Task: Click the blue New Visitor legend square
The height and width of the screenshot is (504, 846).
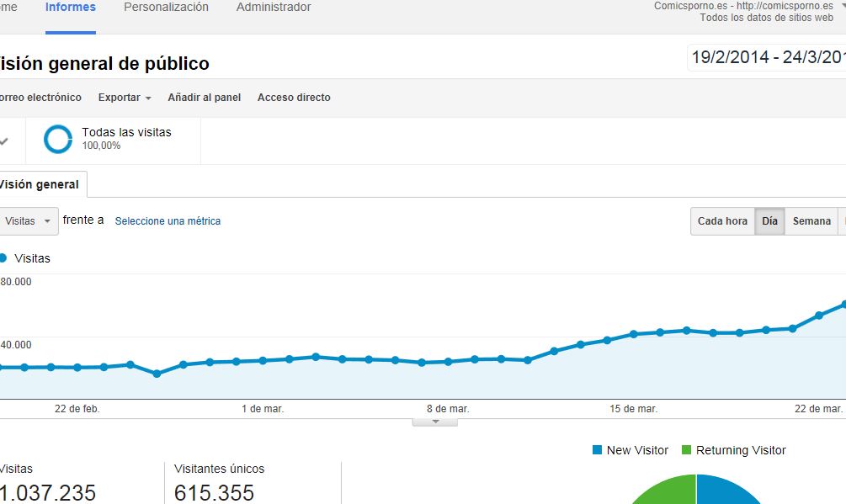Action: pos(597,450)
